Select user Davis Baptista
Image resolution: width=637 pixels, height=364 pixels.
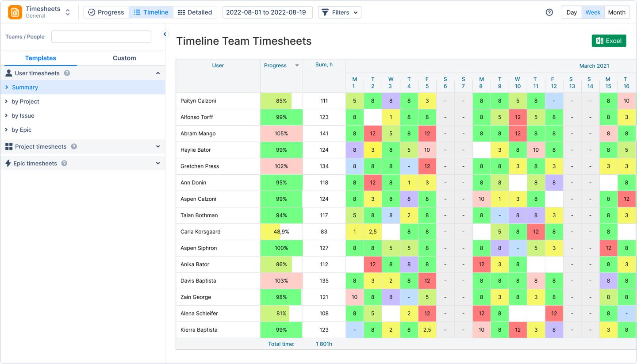(x=198, y=281)
